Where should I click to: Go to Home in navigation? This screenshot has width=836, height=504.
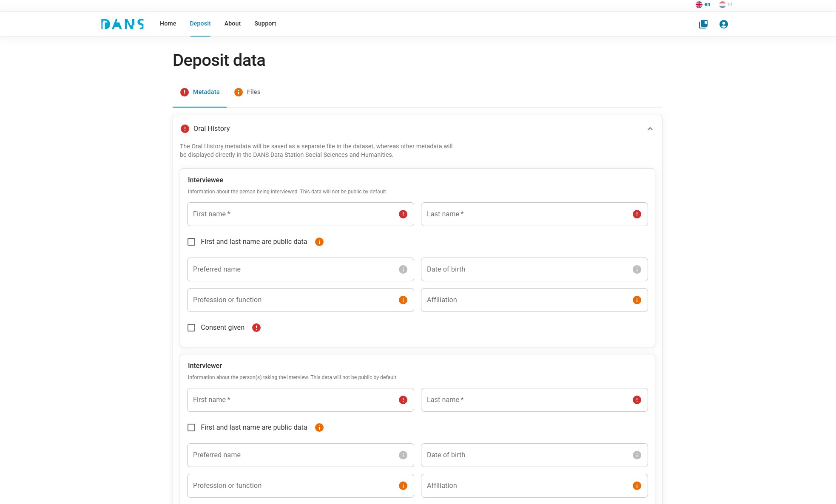[168, 24]
